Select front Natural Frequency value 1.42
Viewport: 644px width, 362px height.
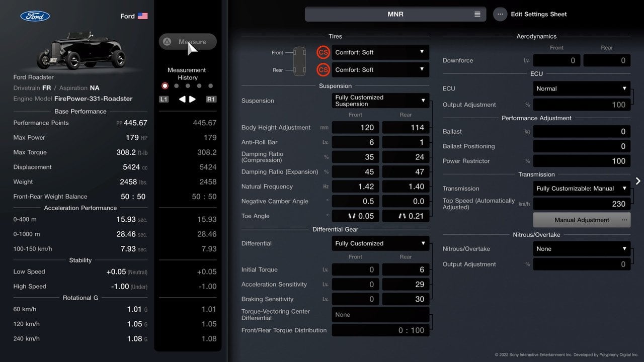point(355,187)
